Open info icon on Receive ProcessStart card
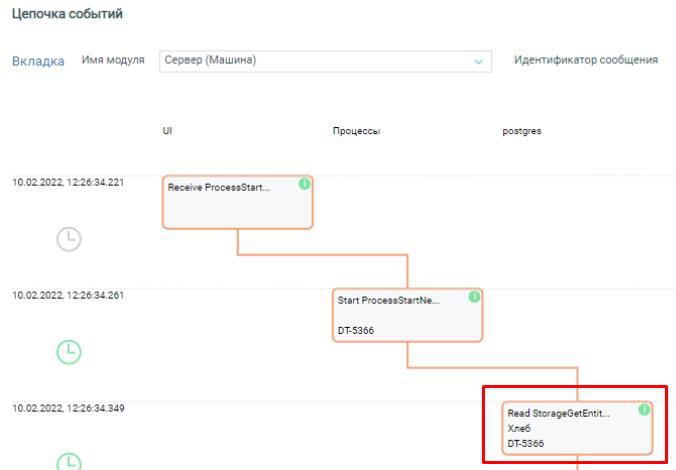Image resolution: width=676 pixels, height=470 pixels. 304,184
